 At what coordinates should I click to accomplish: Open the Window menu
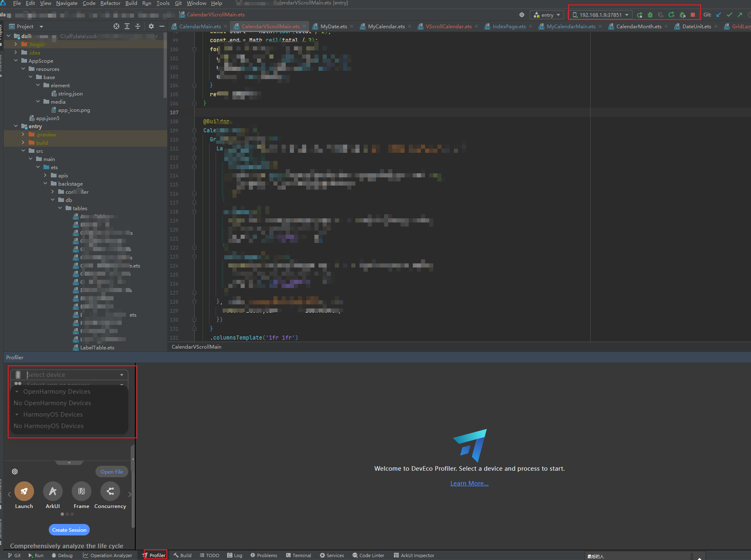[196, 3]
